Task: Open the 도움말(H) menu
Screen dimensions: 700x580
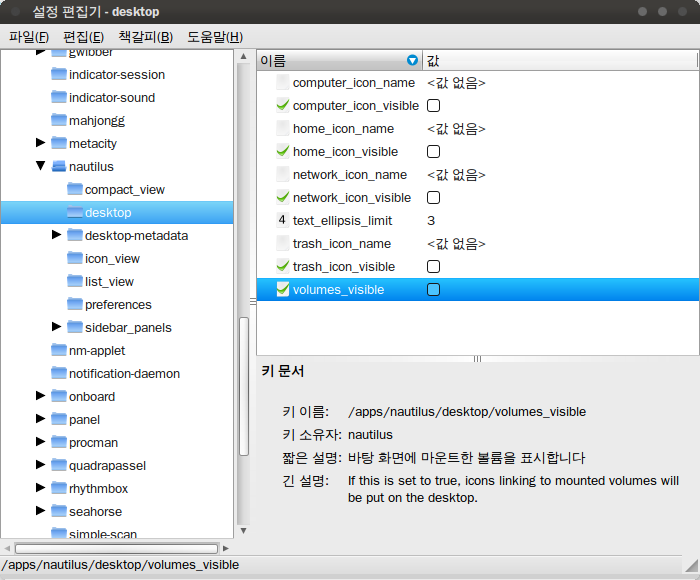Action: pos(215,37)
